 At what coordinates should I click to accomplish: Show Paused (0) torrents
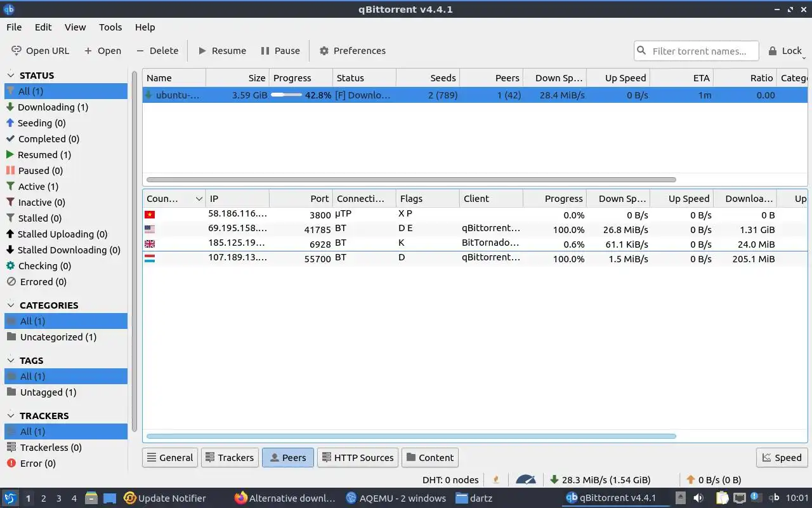(66, 171)
